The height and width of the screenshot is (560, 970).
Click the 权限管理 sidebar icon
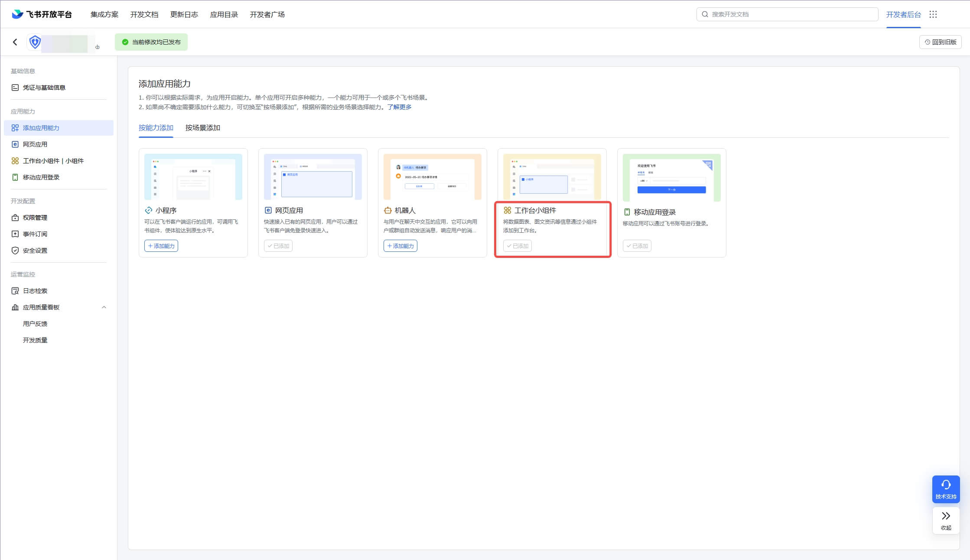coord(15,218)
